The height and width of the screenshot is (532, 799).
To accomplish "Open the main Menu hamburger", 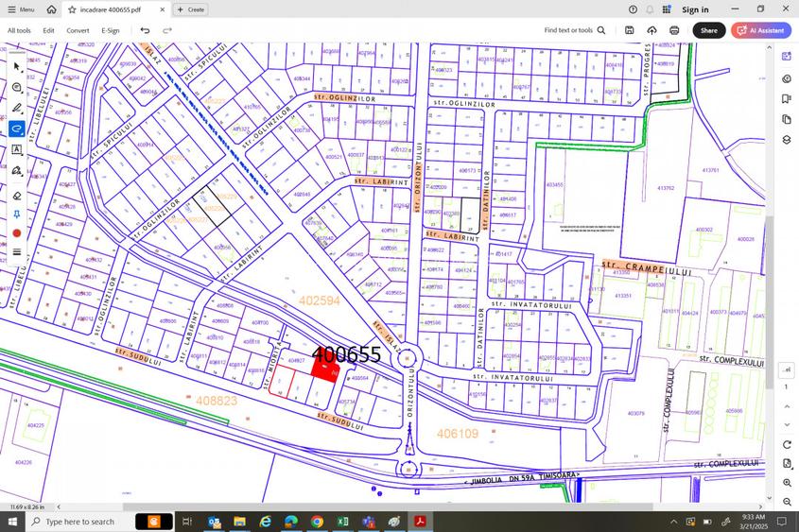I will coord(22,9).
